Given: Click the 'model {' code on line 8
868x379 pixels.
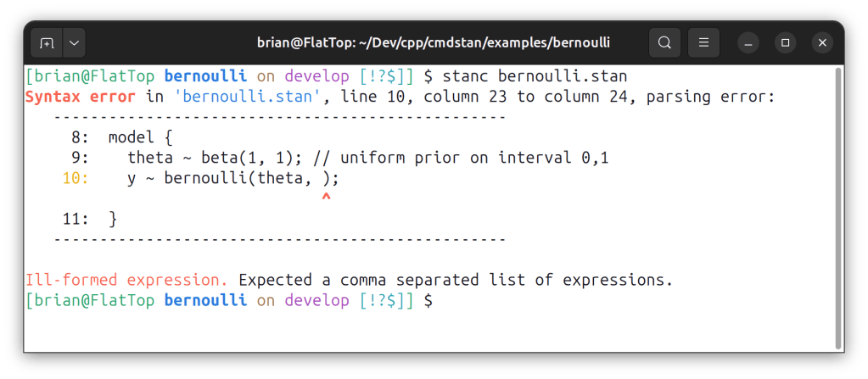Looking at the screenshot, I should pos(141,137).
